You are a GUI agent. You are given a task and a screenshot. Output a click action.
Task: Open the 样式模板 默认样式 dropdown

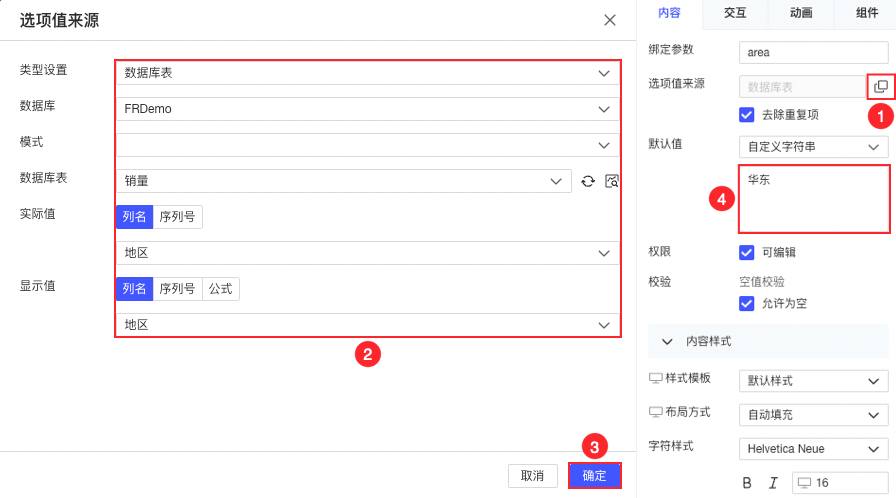814,381
